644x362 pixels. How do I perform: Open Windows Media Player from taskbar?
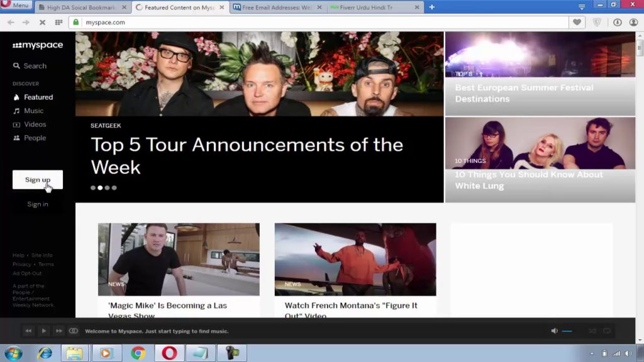coord(106,353)
